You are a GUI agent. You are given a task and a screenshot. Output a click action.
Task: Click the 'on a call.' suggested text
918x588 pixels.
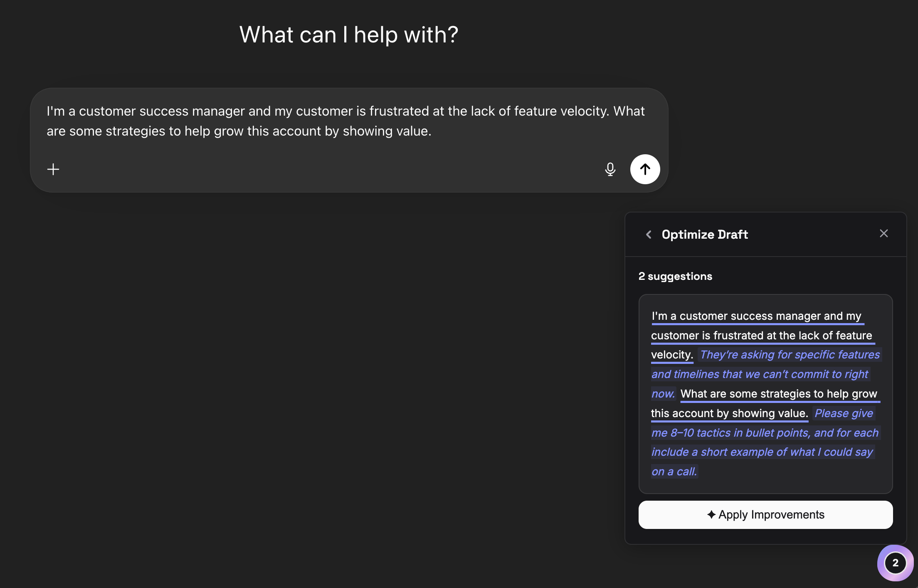pos(674,472)
